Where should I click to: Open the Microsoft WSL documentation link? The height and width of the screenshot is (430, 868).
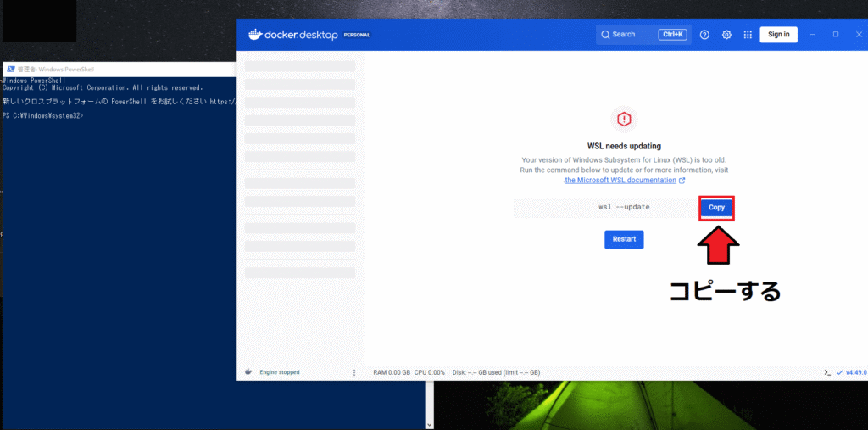click(x=620, y=181)
